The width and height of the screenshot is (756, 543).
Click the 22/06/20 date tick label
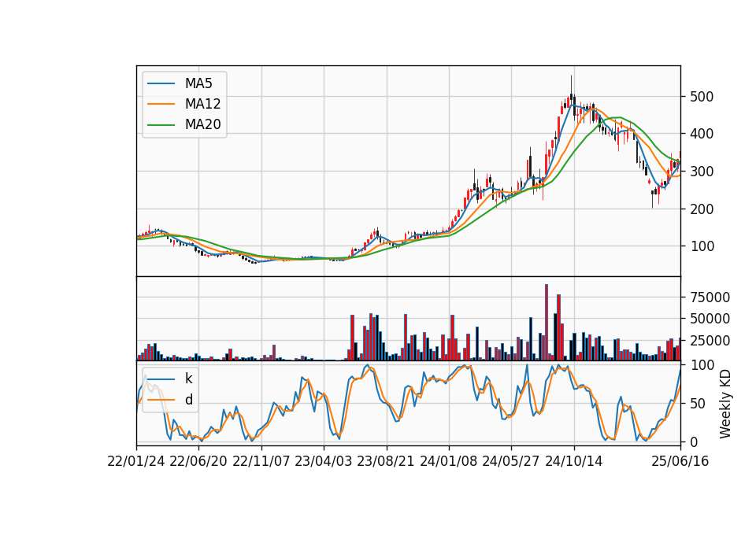198,462
